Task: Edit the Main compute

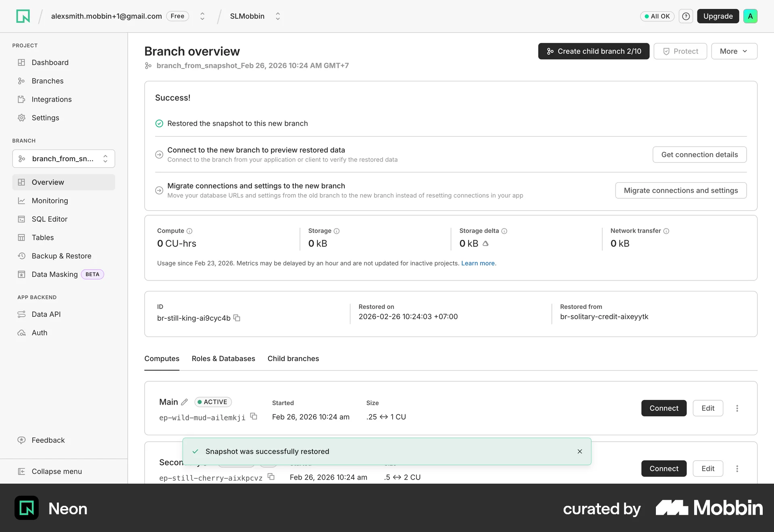Action: [708, 408]
